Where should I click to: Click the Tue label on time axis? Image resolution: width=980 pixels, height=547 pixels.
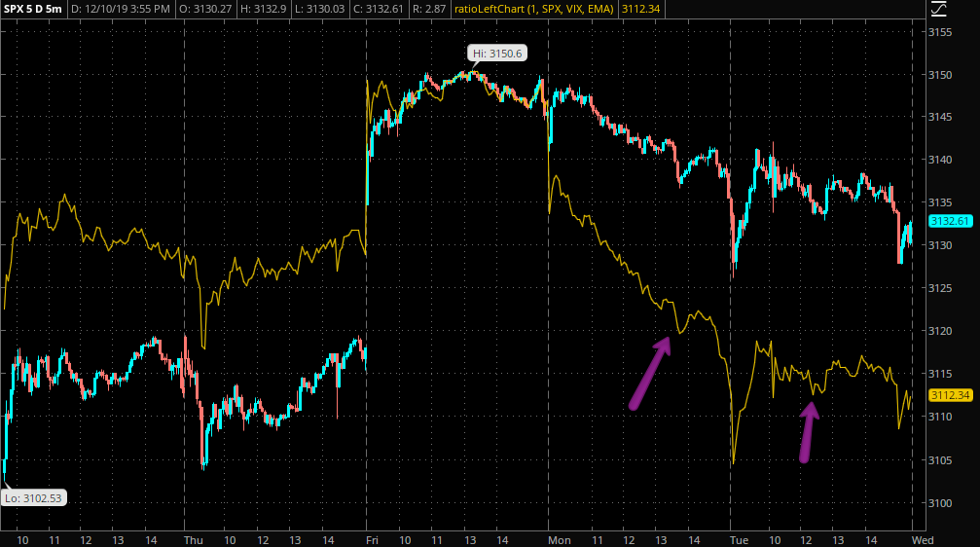tap(739, 540)
